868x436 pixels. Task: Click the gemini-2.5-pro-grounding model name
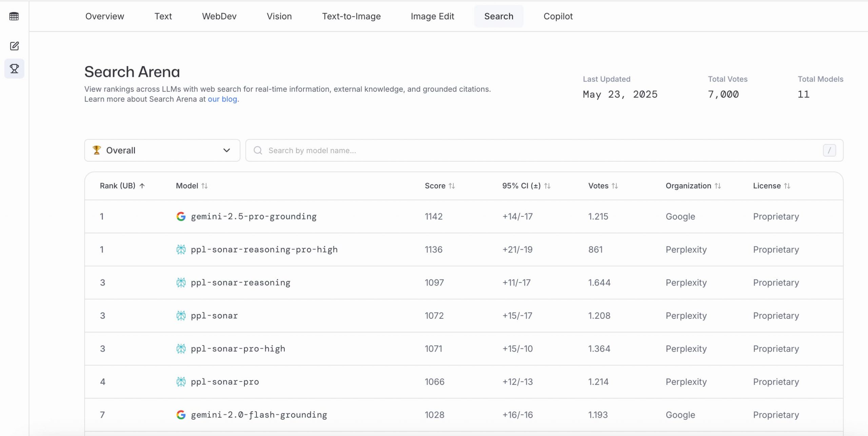click(x=254, y=216)
